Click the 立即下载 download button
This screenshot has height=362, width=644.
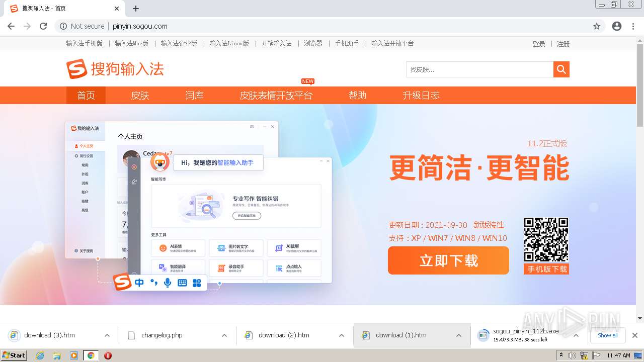coord(448,260)
